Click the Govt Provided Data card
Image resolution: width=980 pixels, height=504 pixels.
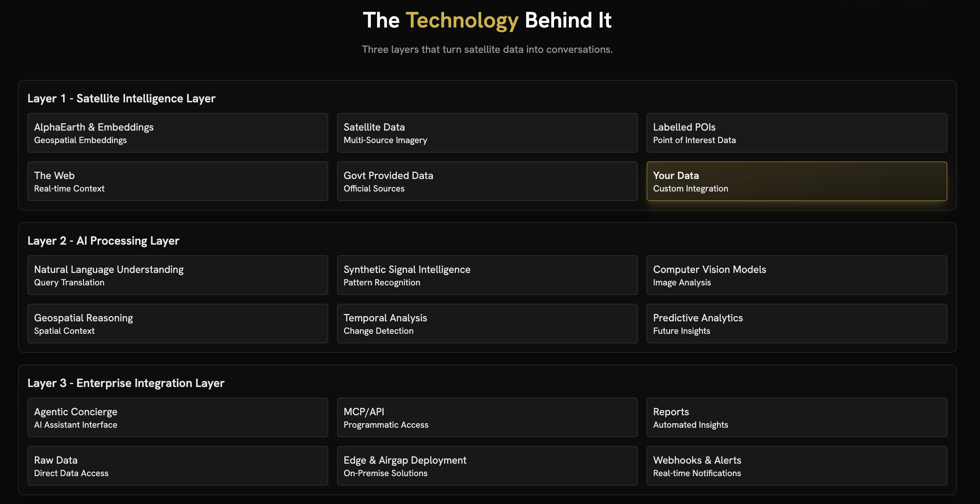tap(487, 181)
